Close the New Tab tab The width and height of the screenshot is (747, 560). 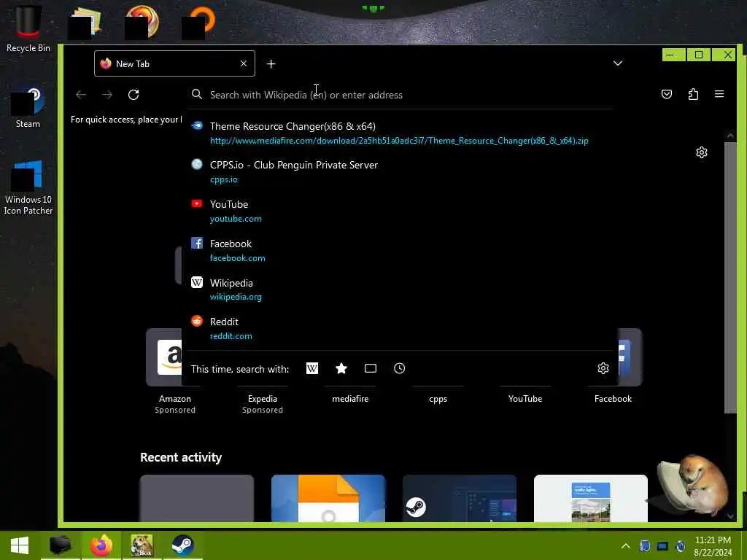point(244,63)
